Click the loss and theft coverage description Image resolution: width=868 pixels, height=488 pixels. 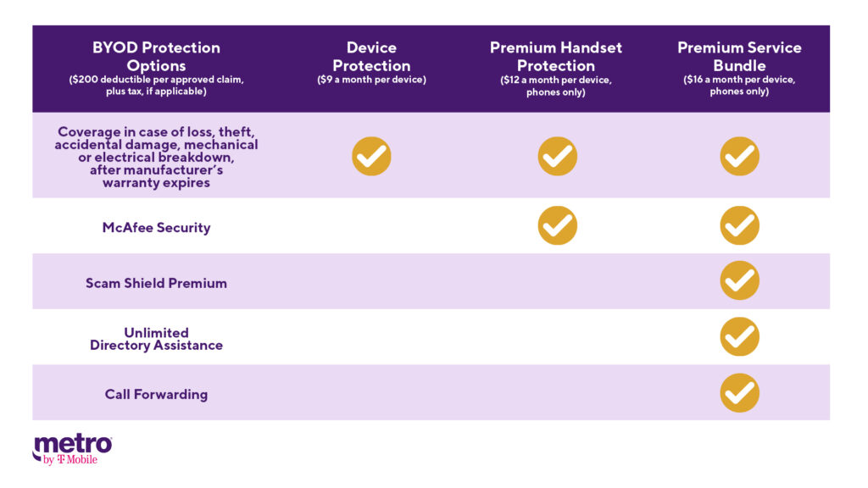tap(156, 157)
